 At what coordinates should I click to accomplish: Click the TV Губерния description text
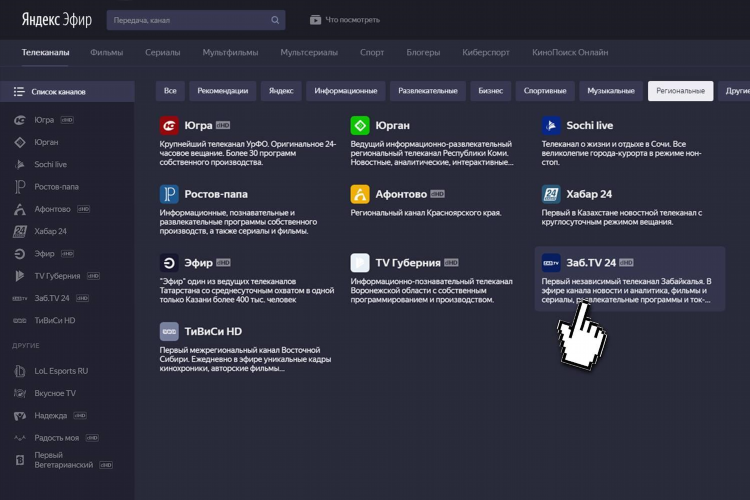click(431, 290)
